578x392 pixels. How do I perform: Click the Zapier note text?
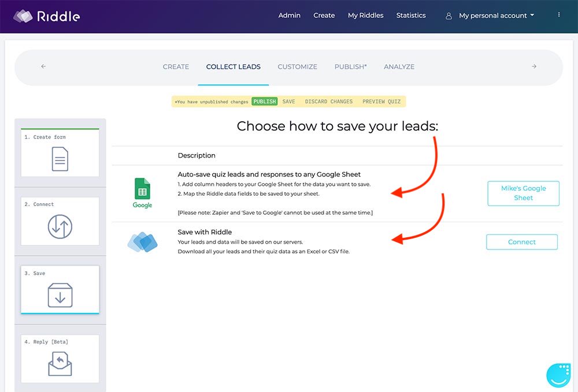[275, 213]
